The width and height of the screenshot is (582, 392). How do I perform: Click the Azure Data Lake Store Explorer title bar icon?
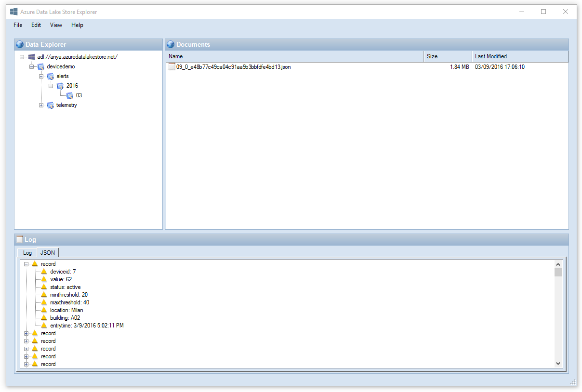click(14, 12)
